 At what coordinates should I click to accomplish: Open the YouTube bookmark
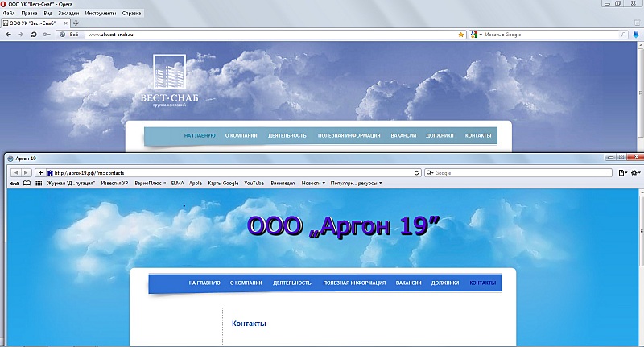point(254,183)
